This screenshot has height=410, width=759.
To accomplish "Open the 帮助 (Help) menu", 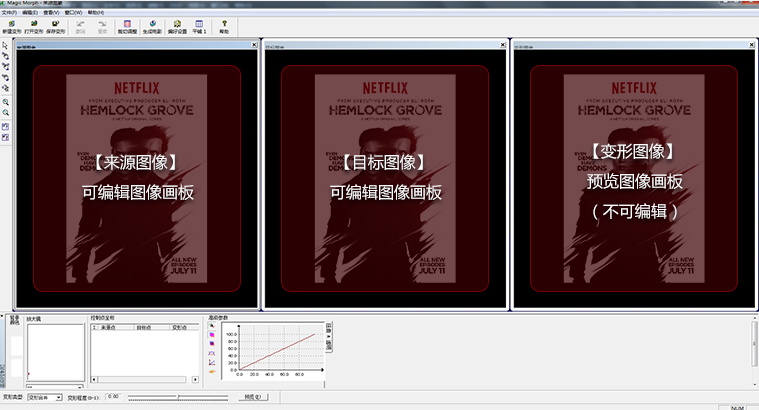I will [x=95, y=12].
